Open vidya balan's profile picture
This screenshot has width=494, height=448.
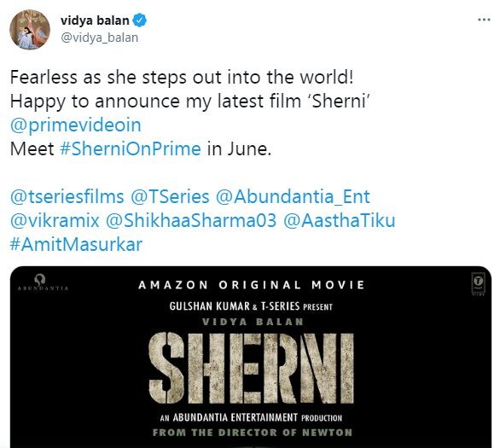pyautogui.click(x=30, y=29)
